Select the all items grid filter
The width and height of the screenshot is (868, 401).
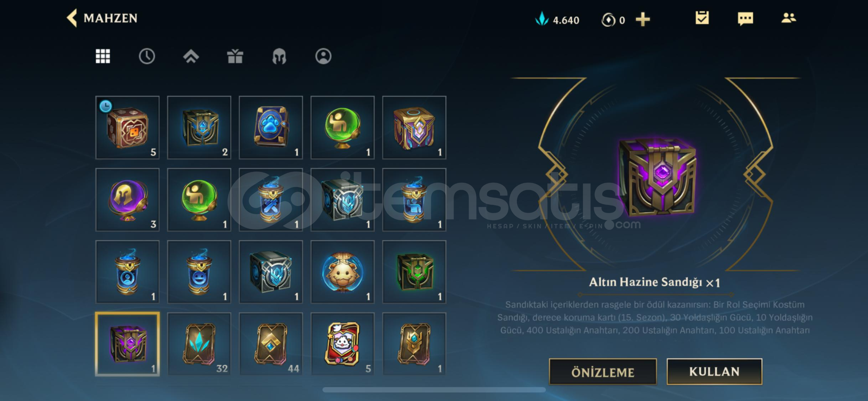[x=103, y=56]
